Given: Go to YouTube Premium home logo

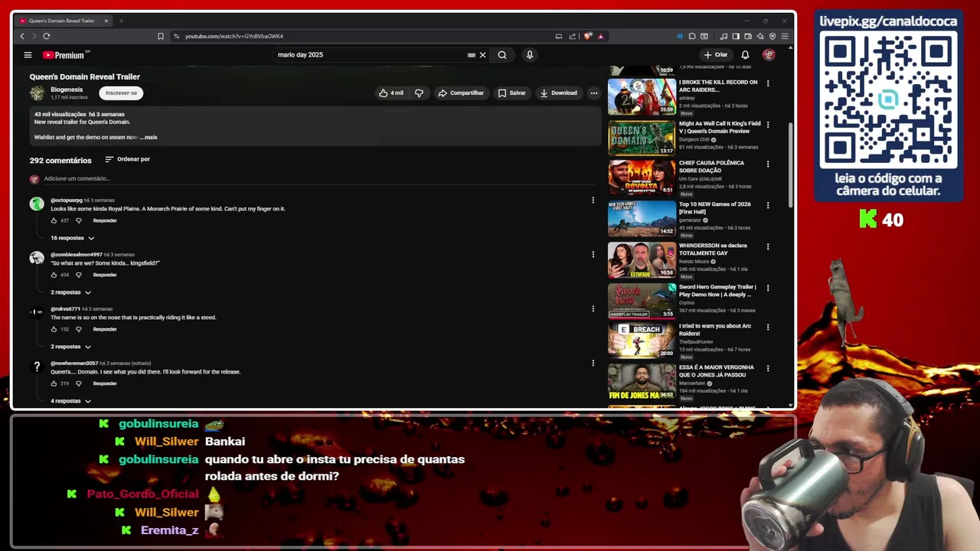Looking at the screenshot, I should [x=65, y=55].
